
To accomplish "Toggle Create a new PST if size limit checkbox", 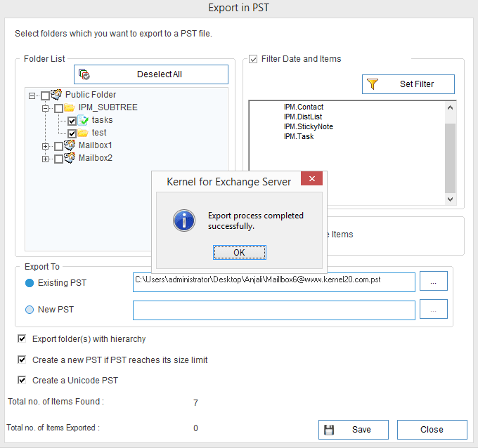I will pyautogui.click(x=22, y=360).
